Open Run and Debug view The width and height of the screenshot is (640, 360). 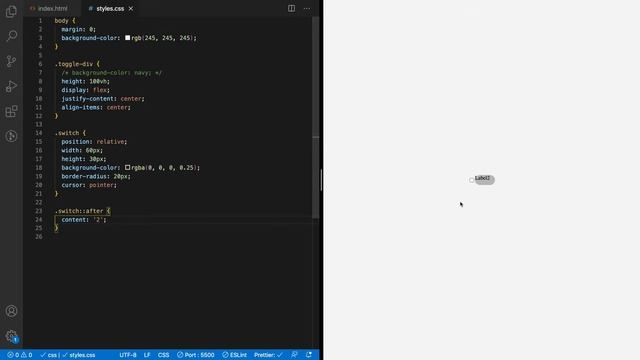point(11,87)
